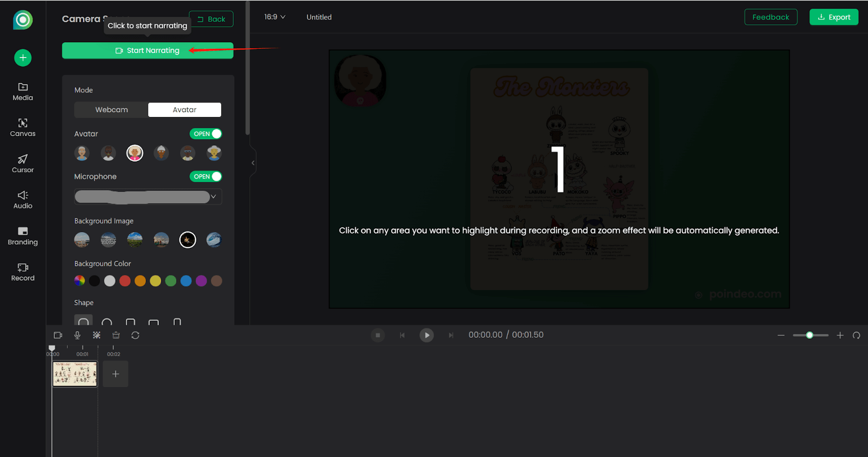Click the playhead marker at 00:00
This screenshot has width=868, height=457.
pyautogui.click(x=52, y=348)
